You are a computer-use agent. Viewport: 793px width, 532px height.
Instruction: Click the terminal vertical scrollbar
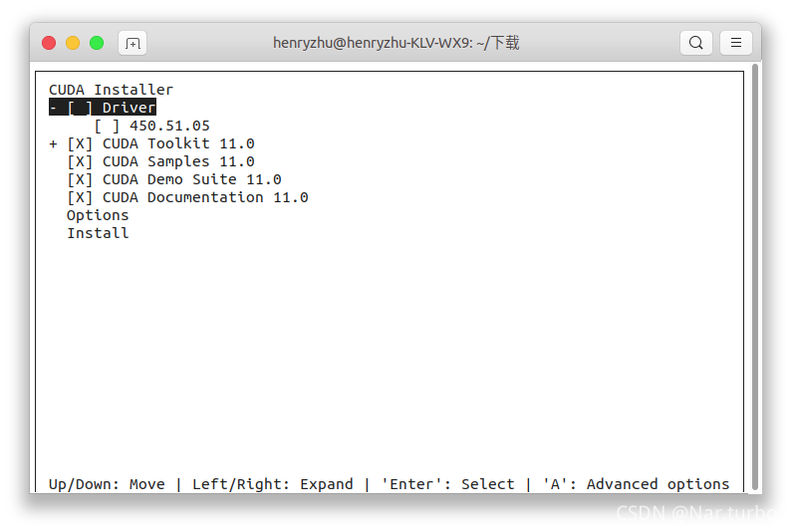[755, 276]
